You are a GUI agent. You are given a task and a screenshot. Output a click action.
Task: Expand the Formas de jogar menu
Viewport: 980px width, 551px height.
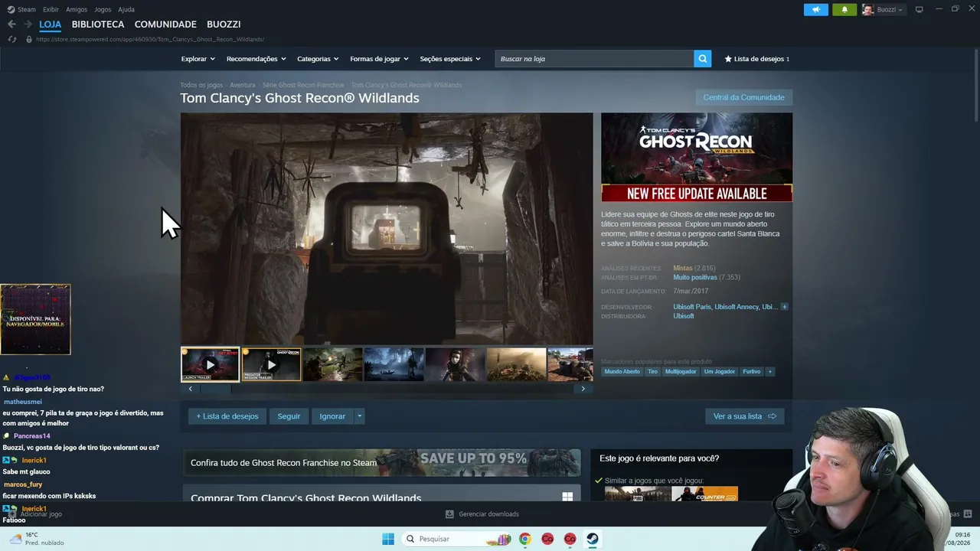[x=379, y=59]
